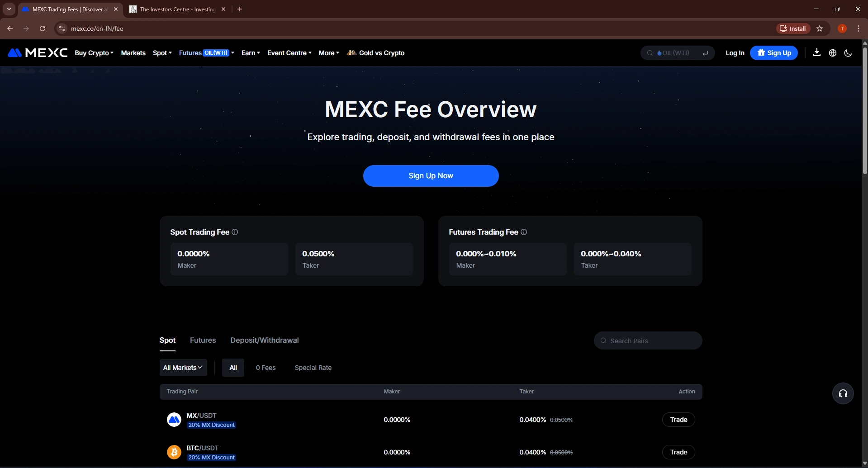Click the 0.000%~0.010% futures Maker card
Viewport: 868px width, 468px height.
(x=508, y=259)
